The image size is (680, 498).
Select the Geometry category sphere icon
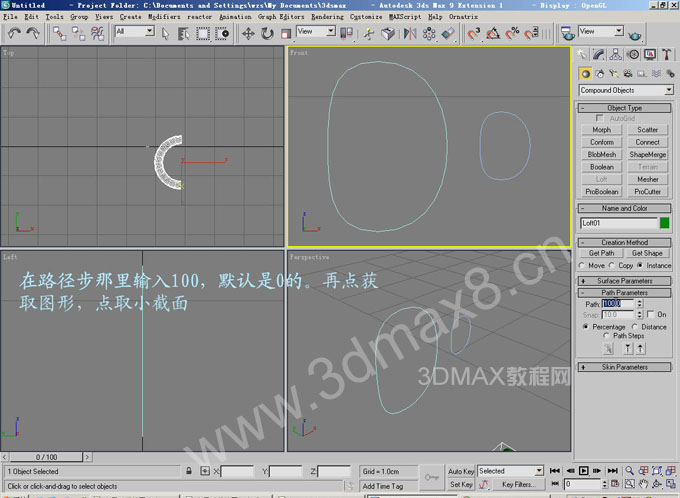click(x=585, y=74)
